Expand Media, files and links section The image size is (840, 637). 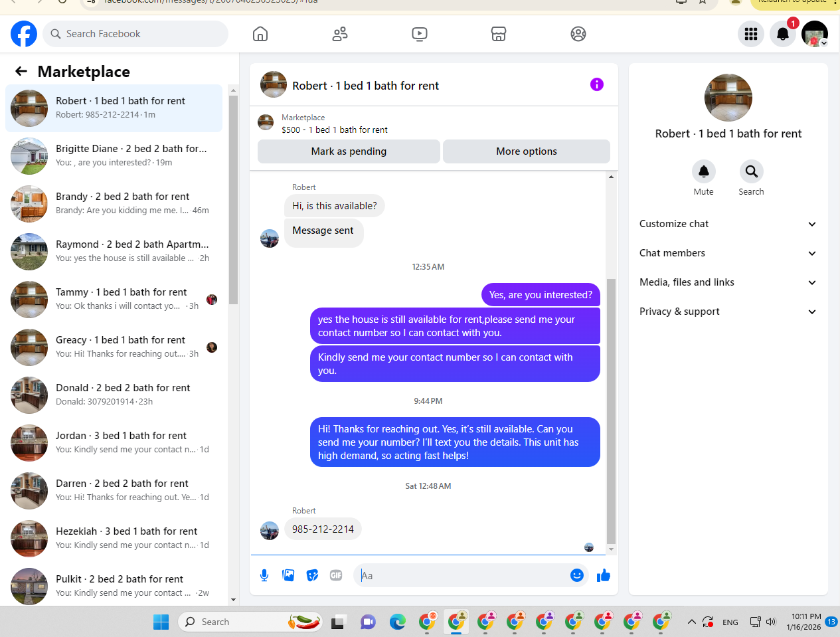[x=728, y=282]
